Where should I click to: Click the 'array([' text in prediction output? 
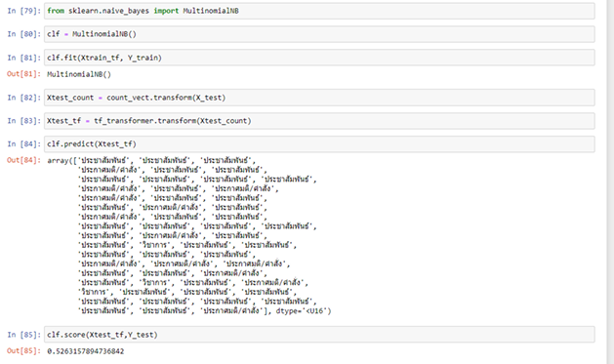coord(62,160)
